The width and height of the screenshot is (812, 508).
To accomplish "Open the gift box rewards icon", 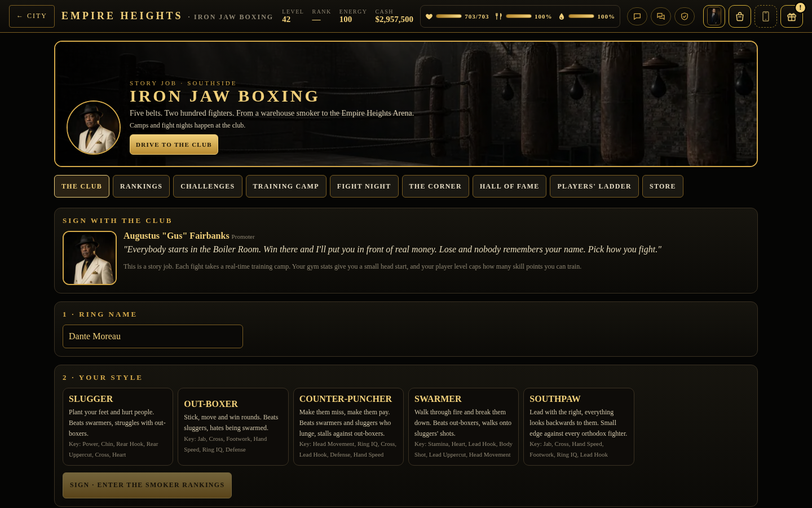I will [792, 16].
